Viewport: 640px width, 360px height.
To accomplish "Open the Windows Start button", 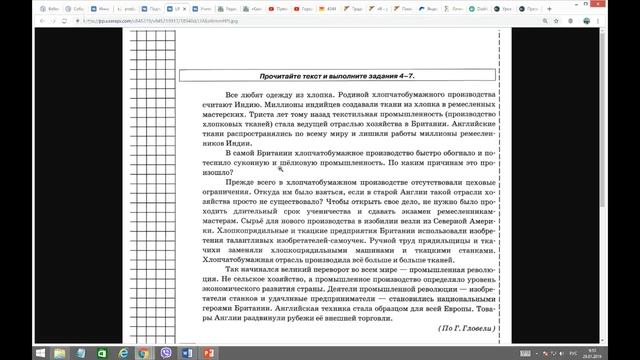I will [x=40, y=353].
